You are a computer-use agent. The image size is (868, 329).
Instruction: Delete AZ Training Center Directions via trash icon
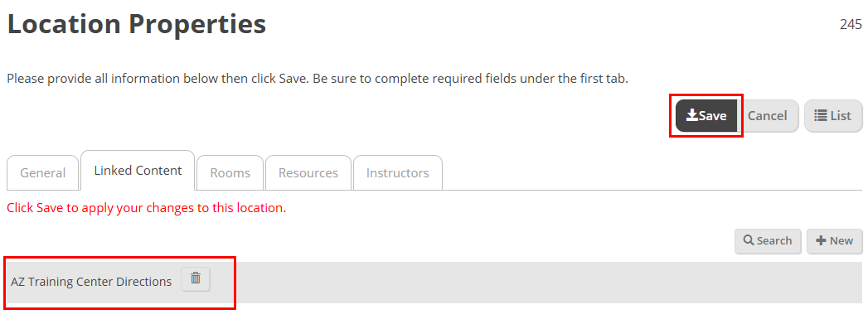[196, 278]
